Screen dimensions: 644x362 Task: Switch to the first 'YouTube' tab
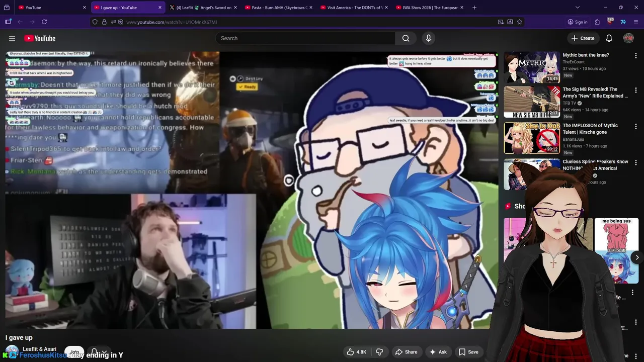coord(53,8)
